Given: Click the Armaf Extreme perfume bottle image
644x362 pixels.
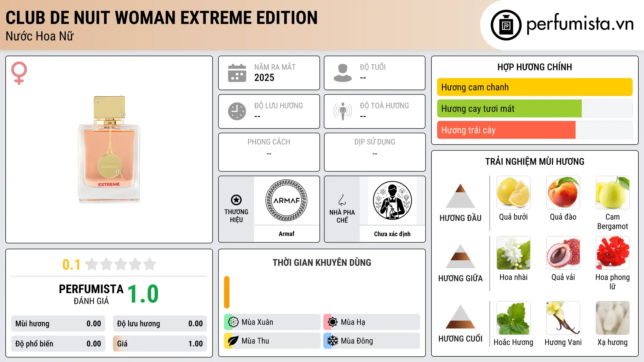Looking at the screenshot, I should click(x=109, y=149).
